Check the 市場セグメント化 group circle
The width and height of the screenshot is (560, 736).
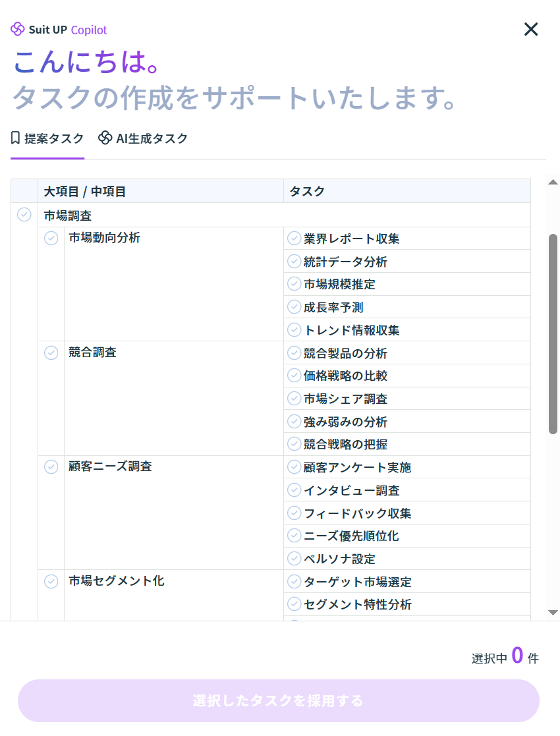pos(51,581)
